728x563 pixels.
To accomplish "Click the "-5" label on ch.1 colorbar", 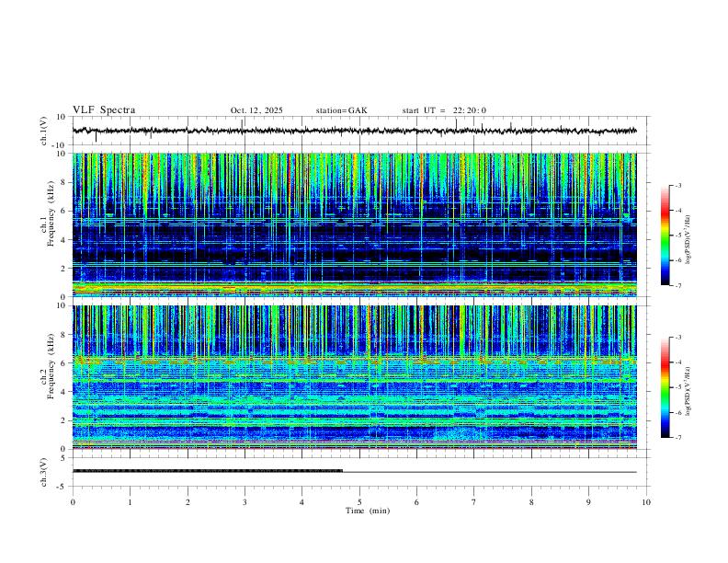I will (678, 236).
